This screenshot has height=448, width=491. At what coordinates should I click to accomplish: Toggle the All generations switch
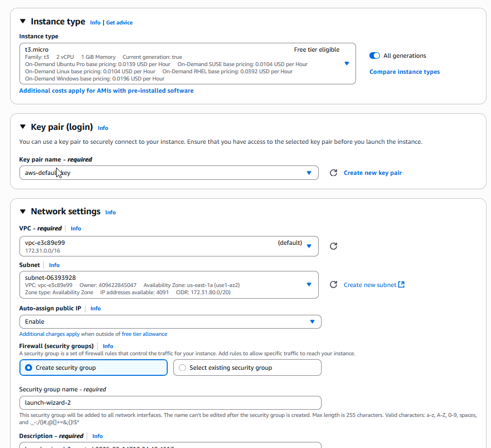[x=374, y=56]
